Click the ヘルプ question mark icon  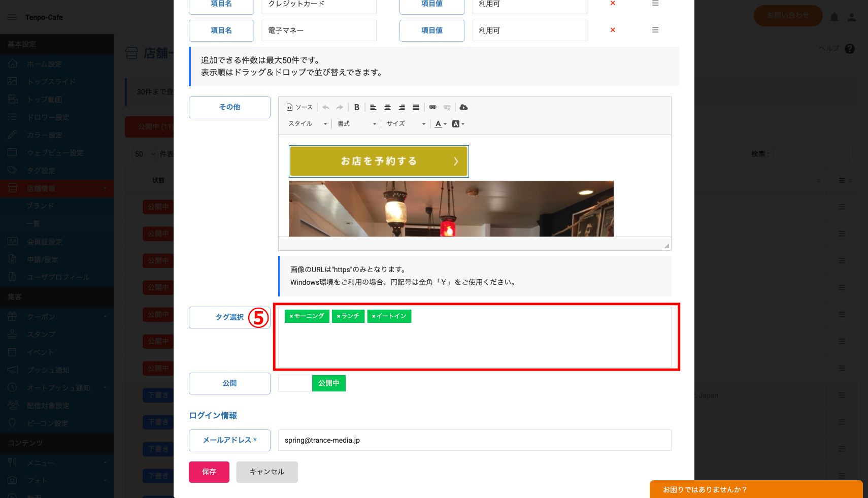tap(850, 49)
